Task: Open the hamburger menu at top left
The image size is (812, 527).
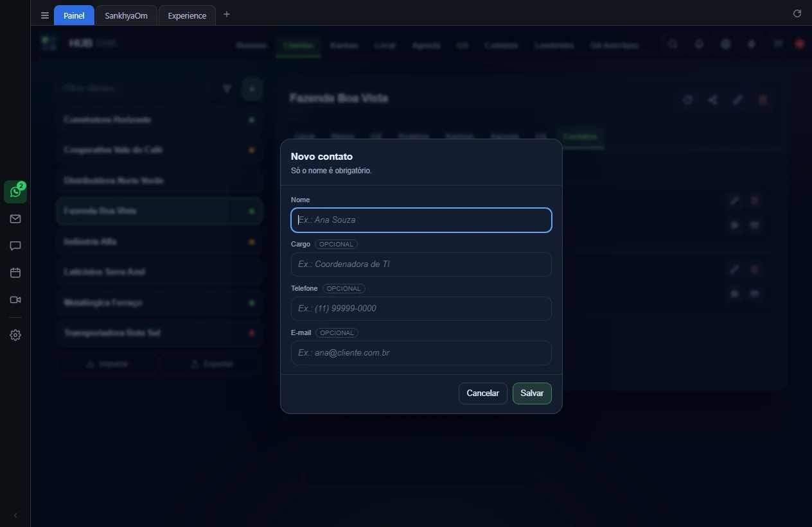Action: (x=45, y=15)
